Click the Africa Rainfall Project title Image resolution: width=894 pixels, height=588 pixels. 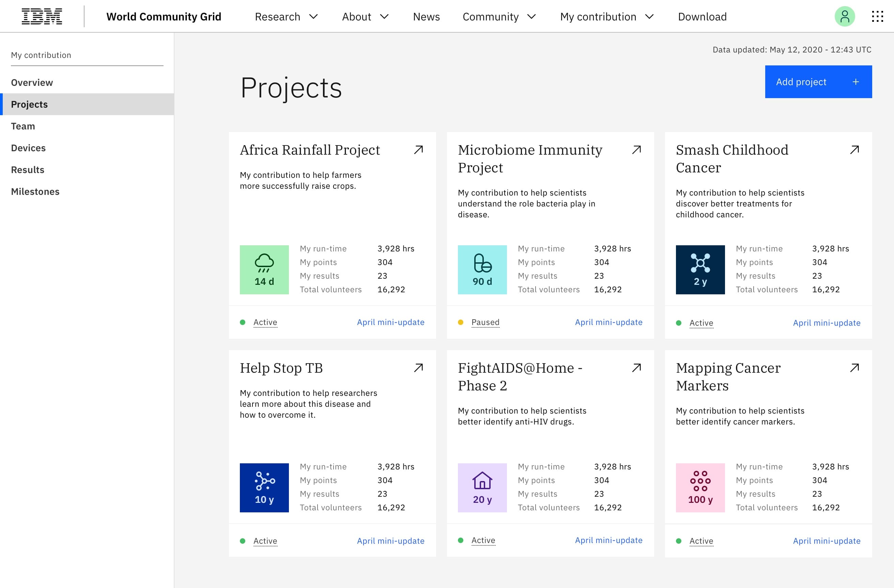(x=310, y=150)
